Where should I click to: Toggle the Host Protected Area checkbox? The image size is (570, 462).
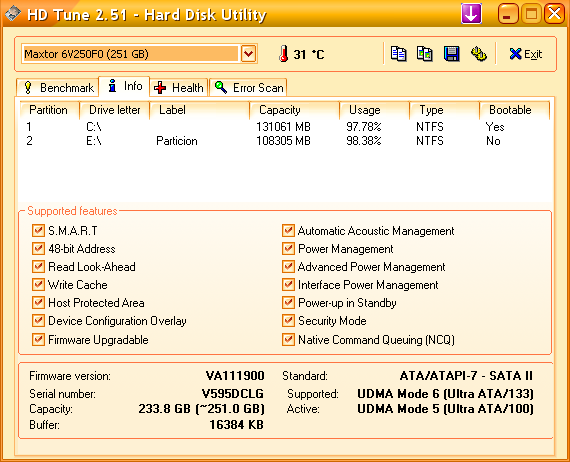click(38, 303)
